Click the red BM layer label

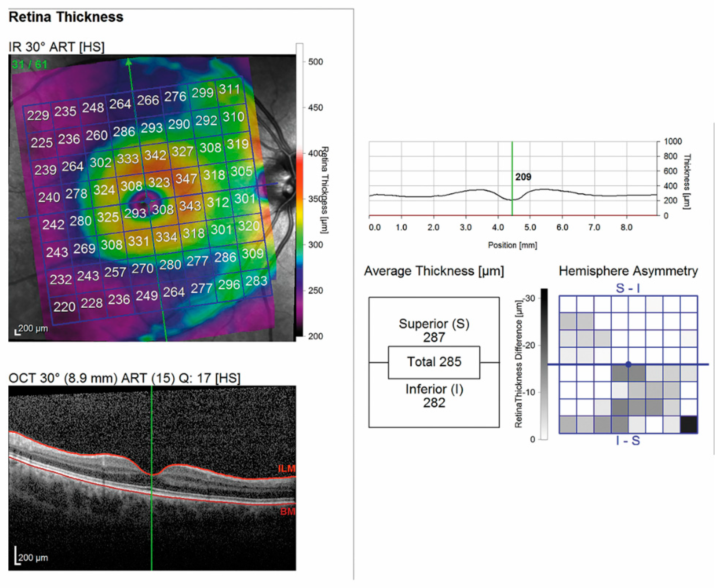click(x=288, y=512)
